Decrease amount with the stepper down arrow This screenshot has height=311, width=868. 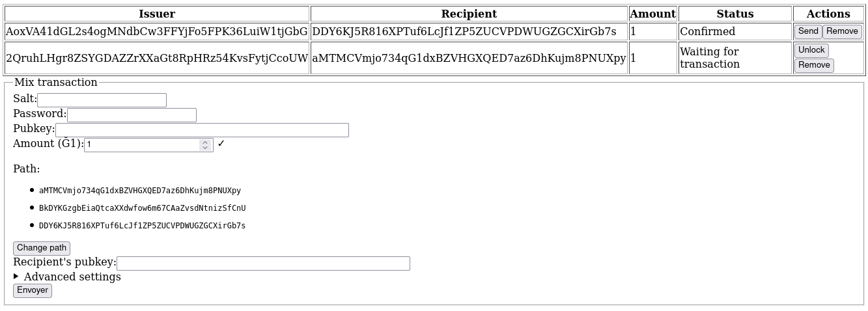pos(205,148)
